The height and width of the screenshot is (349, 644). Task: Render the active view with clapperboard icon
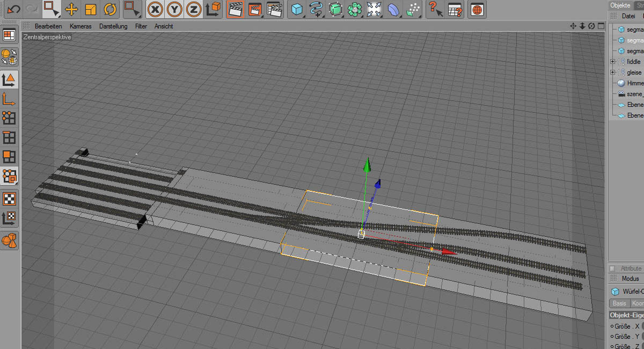point(235,9)
